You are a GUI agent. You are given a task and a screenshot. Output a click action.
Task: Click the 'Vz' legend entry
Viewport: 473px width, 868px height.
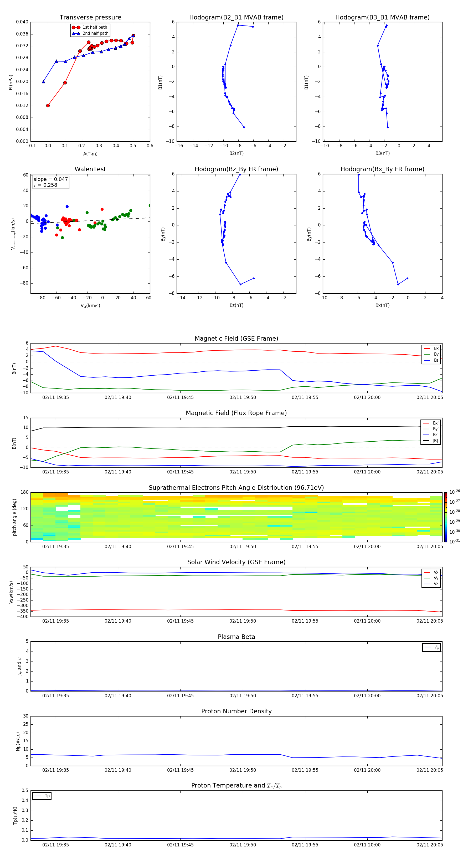431,584
